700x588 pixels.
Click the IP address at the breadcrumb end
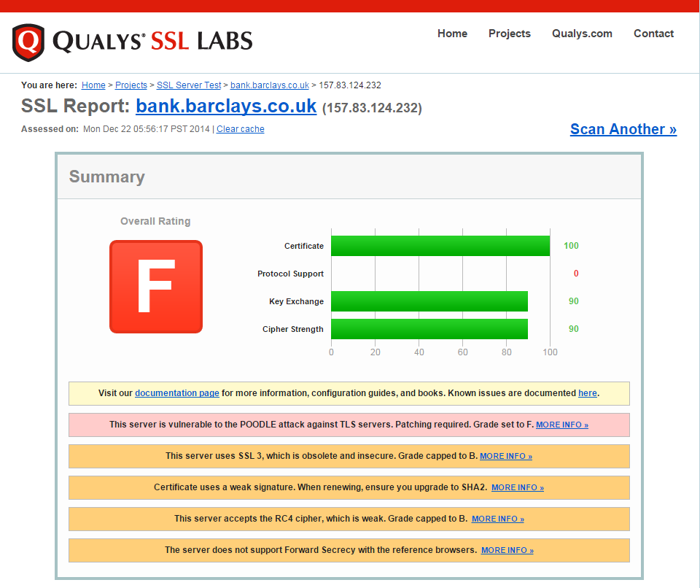pos(350,85)
